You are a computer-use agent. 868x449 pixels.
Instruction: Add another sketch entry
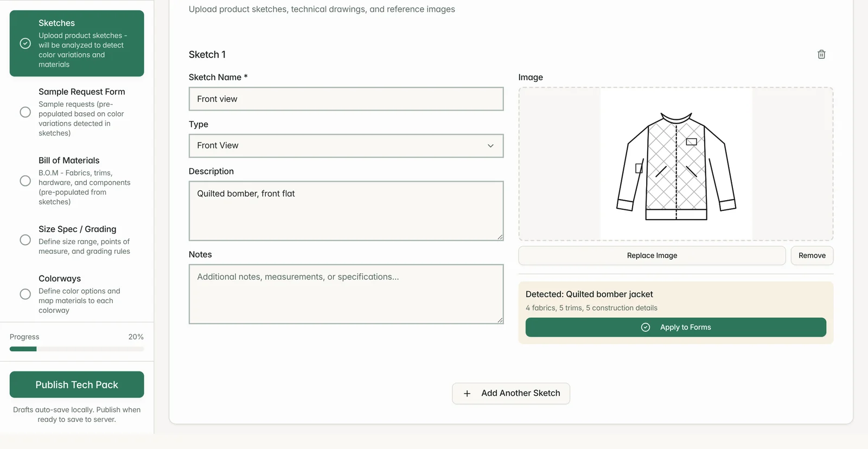[511, 394]
